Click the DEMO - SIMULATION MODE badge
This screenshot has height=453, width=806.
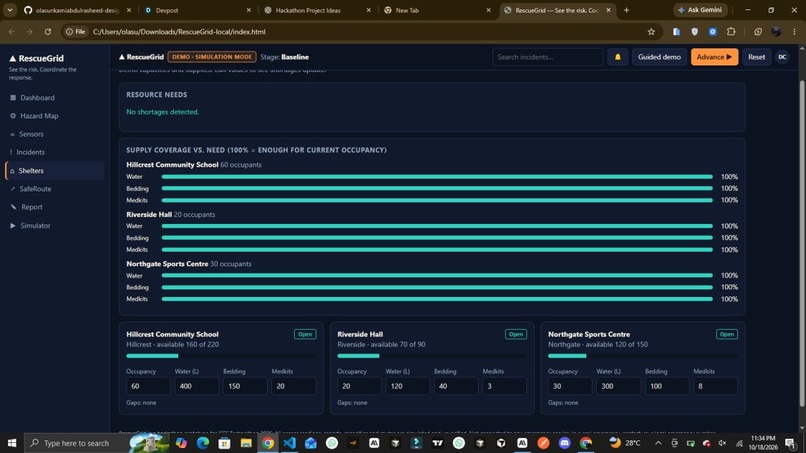coord(212,57)
